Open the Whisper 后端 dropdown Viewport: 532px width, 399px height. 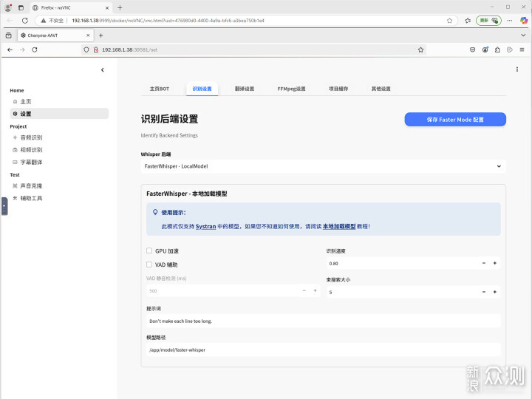(323, 166)
